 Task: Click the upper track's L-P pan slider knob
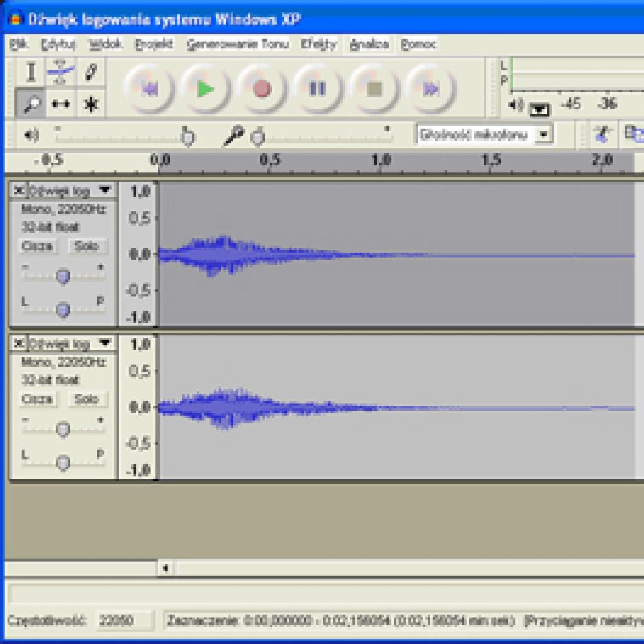point(63,309)
